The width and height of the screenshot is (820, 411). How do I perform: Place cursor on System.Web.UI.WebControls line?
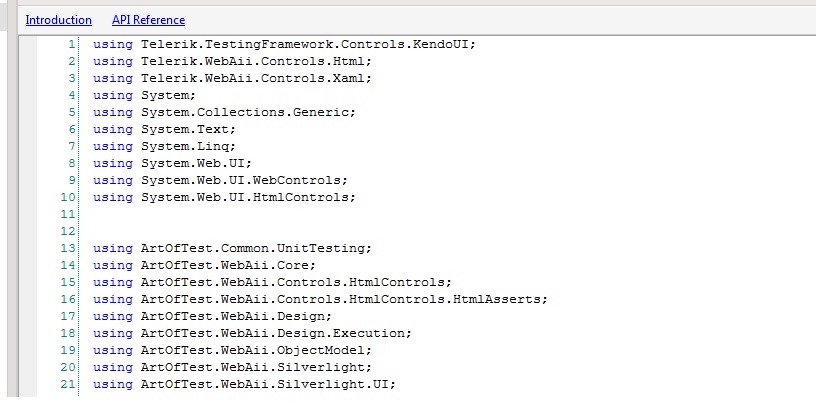pyautogui.click(x=220, y=180)
